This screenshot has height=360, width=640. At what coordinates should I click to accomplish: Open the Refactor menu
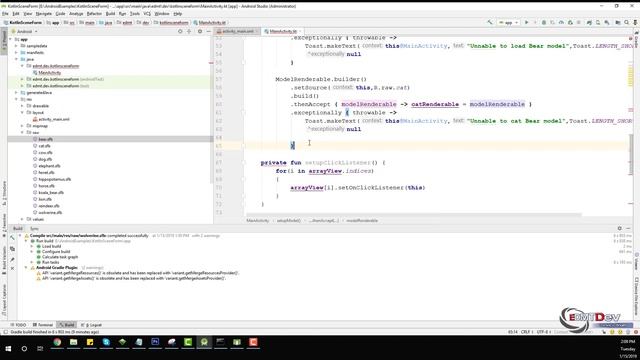click(x=94, y=14)
